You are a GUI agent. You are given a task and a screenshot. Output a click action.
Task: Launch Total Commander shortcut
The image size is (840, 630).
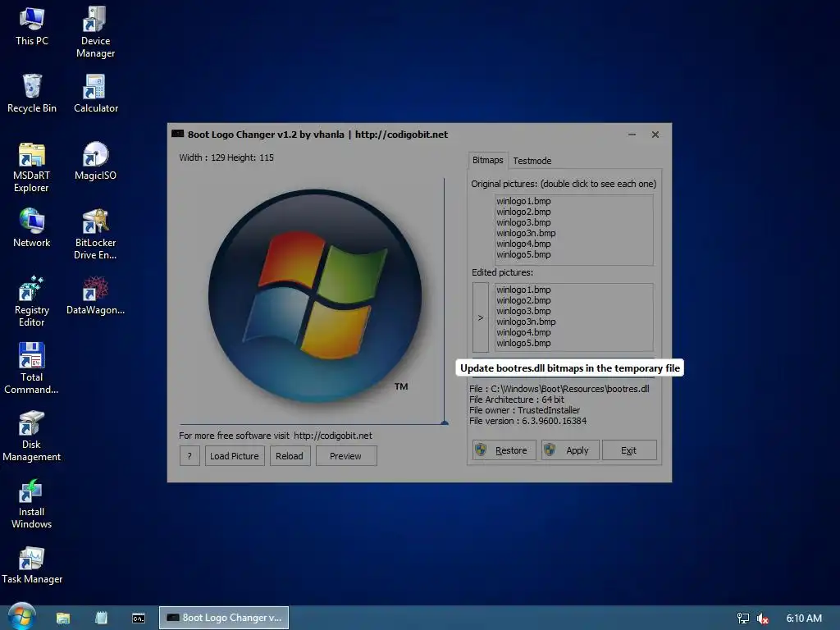coord(32,368)
